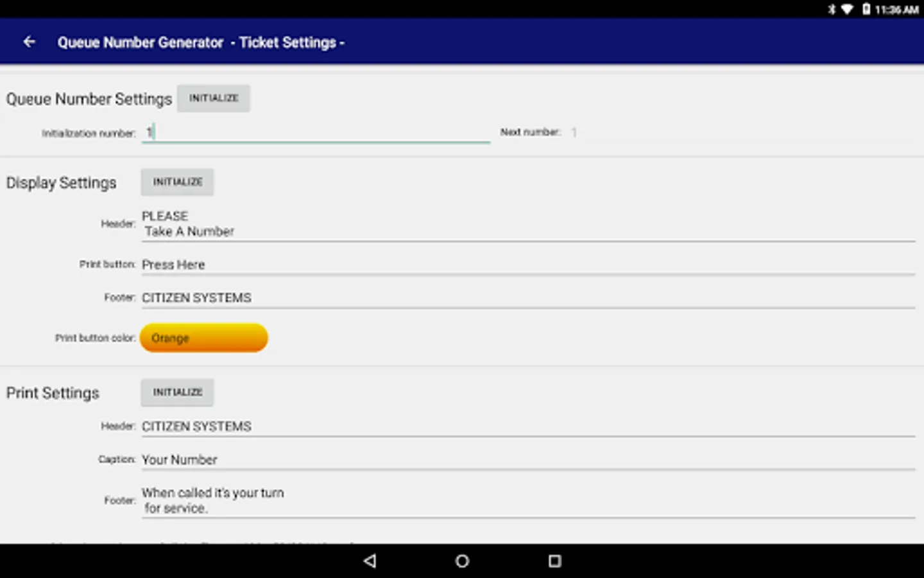The width and height of the screenshot is (924, 578).
Task: Click the 'Queue Number Settings' heading
Action: (89, 99)
